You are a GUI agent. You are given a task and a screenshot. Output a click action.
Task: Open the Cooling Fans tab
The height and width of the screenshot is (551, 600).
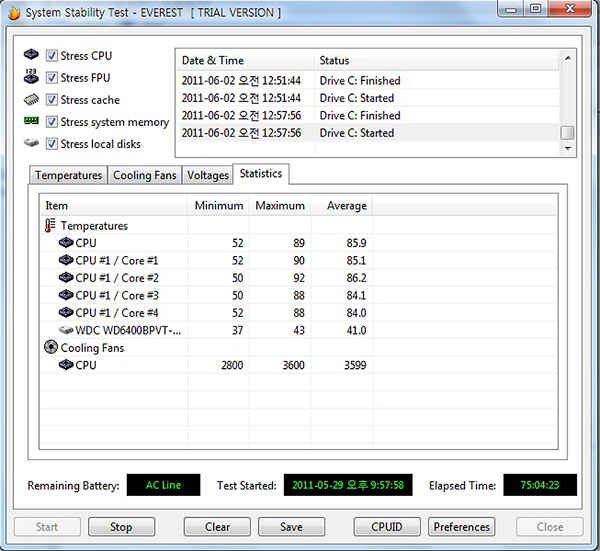point(145,175)
